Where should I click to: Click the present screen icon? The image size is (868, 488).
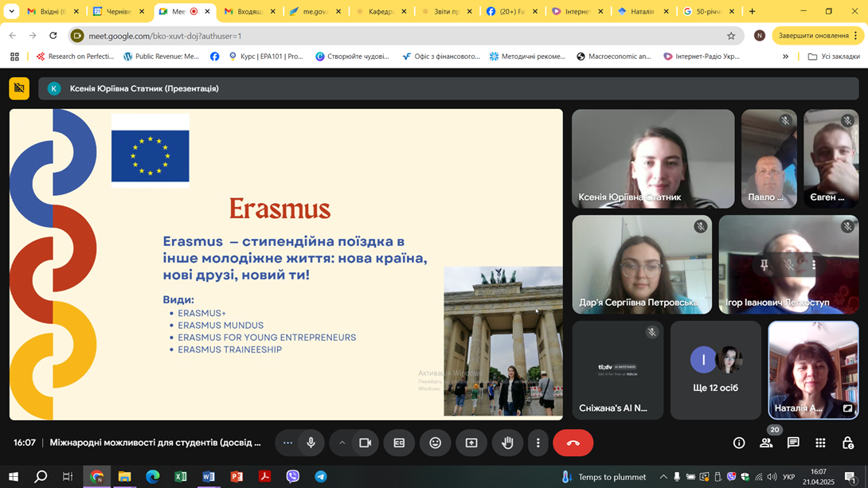tap(471, 443)
